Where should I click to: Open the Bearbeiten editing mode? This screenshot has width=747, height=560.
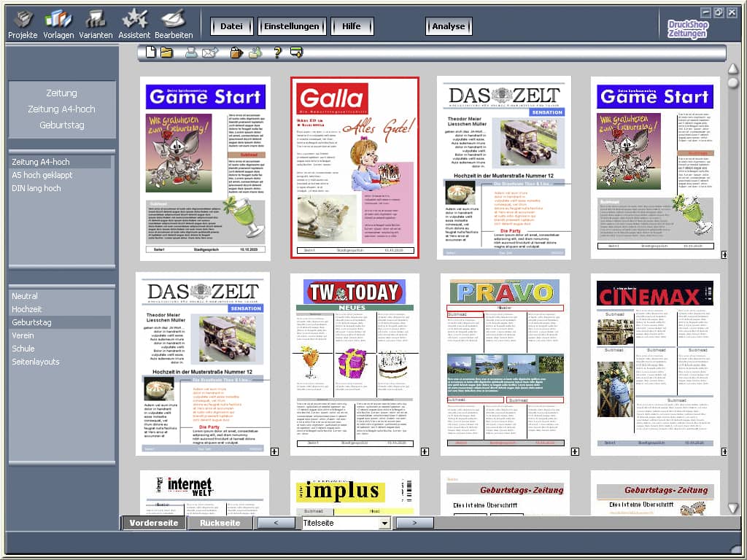pos(174,24)
